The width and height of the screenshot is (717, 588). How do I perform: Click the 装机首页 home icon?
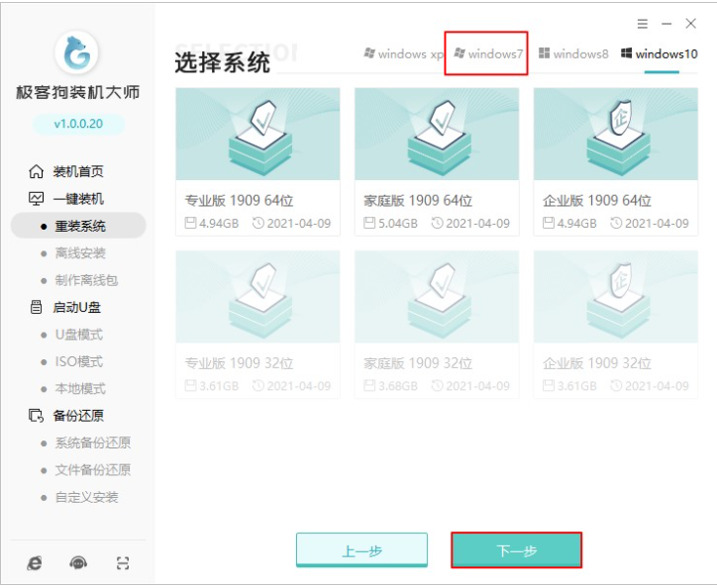point(36,171)
